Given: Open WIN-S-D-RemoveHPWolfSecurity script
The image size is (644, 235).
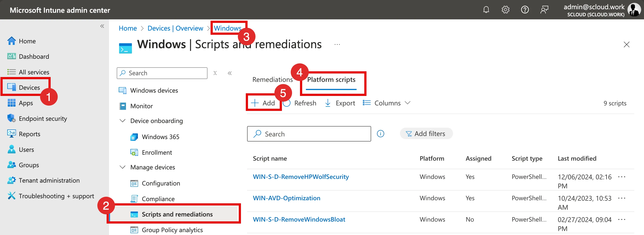Looking at the screenshot, I should [x=301, y=176].
